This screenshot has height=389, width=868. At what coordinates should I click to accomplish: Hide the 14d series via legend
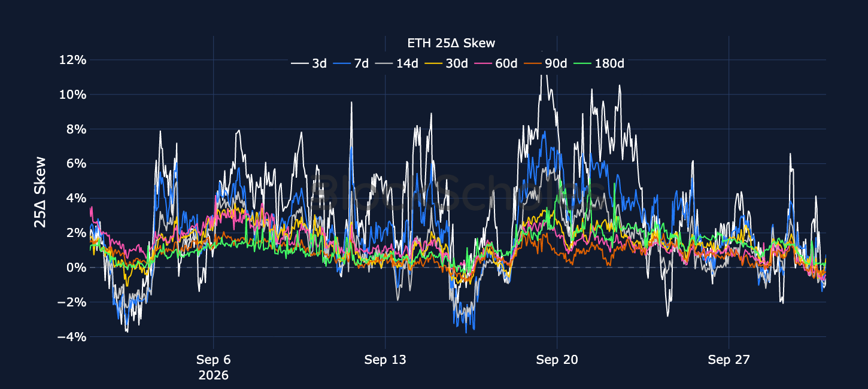click(396, 63)
